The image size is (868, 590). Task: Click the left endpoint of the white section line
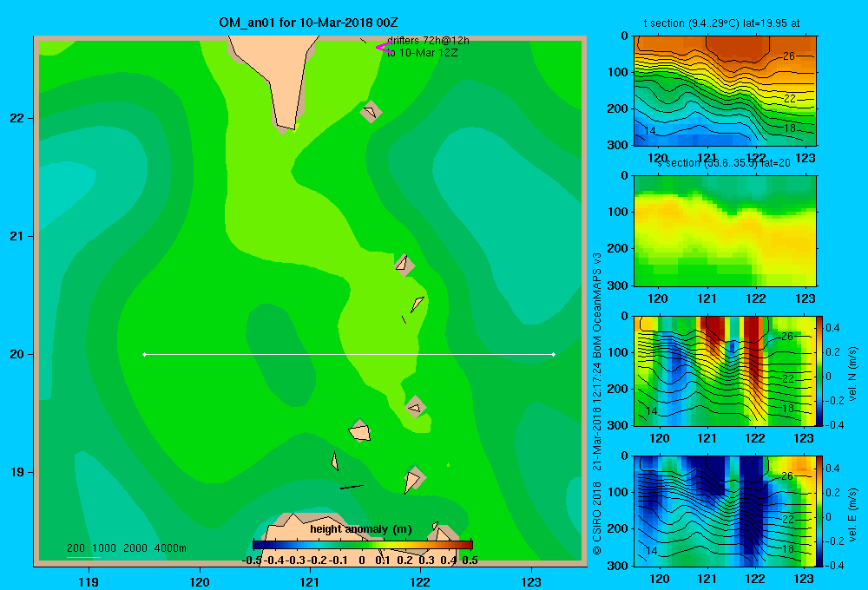pyautogui.click(x=144, y=354)
